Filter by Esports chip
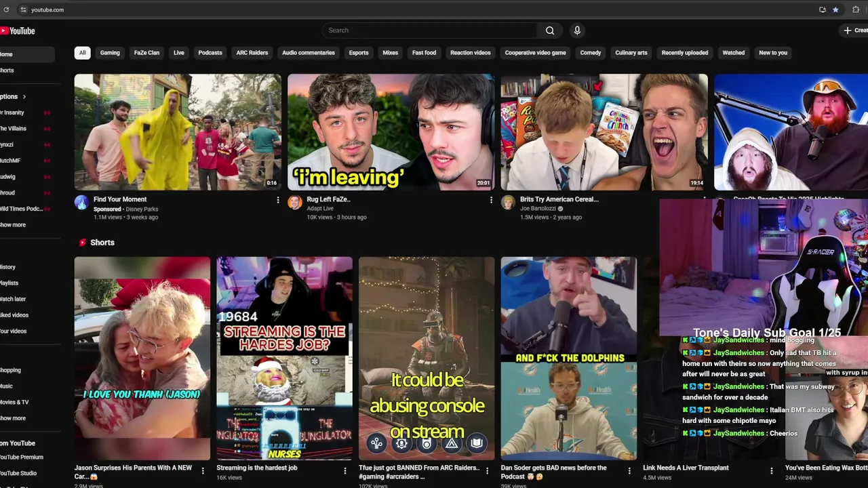868x488 pixels. [x=359, y=53]
